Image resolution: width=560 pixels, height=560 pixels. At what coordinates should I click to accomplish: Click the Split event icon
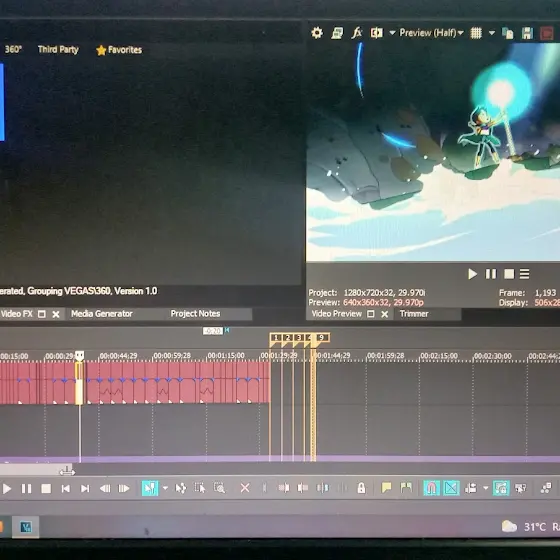[322, 488]
